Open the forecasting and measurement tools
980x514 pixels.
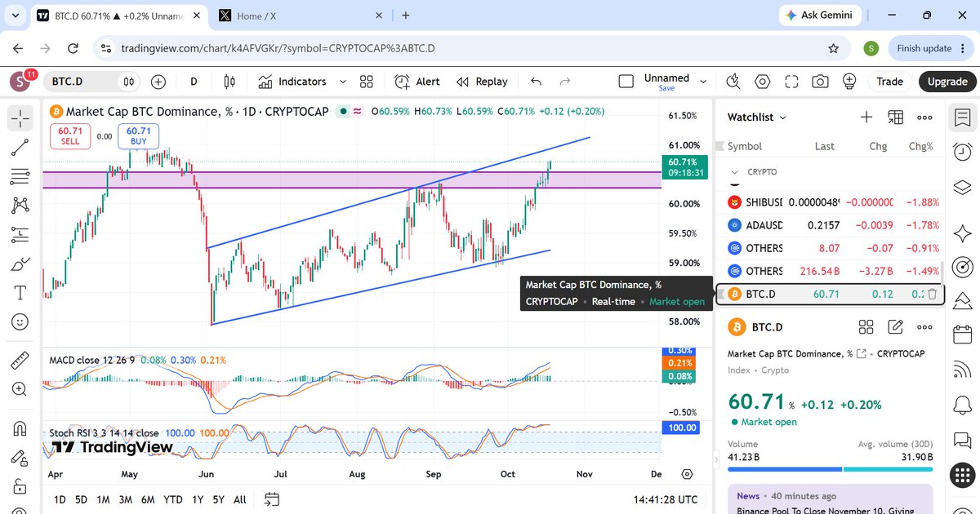click(x=20, y=235)
